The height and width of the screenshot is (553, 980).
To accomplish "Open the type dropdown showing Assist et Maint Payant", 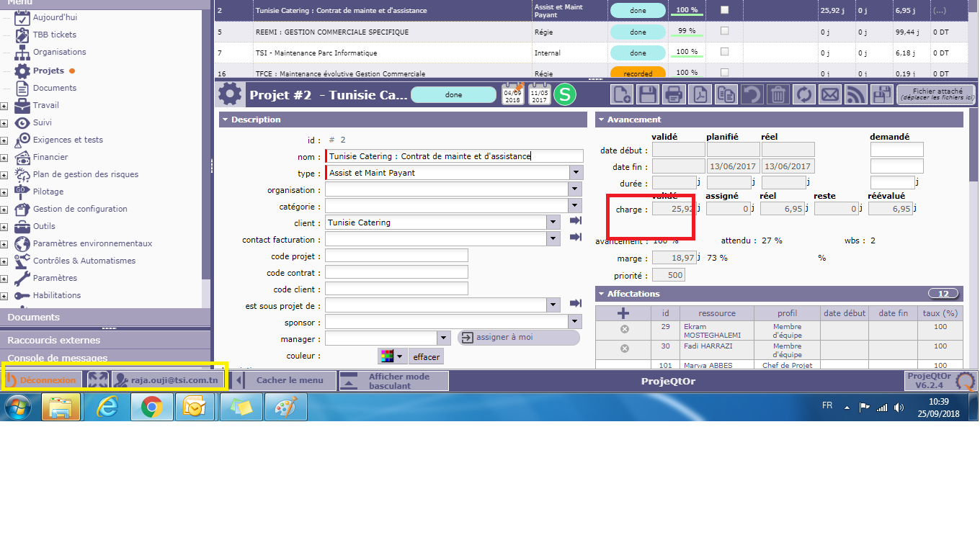I will (576, 173).
